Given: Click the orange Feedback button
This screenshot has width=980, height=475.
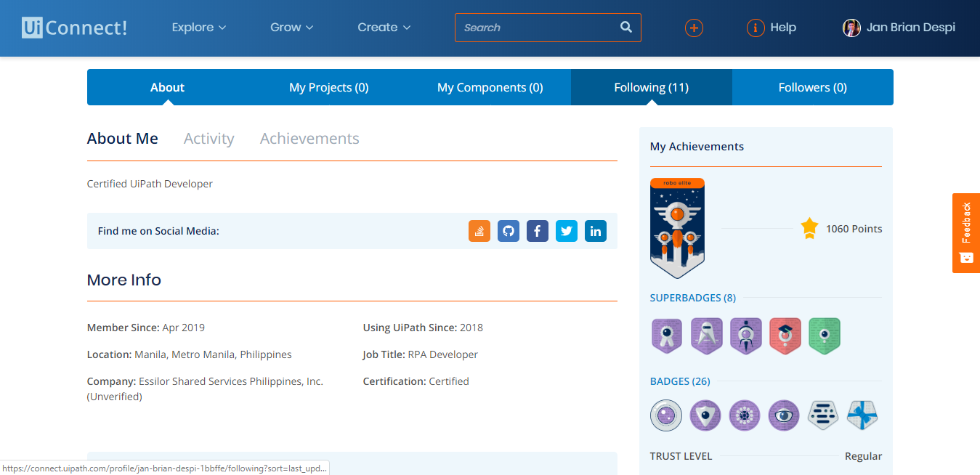Looking at the screenshot, I should [965, 232].
